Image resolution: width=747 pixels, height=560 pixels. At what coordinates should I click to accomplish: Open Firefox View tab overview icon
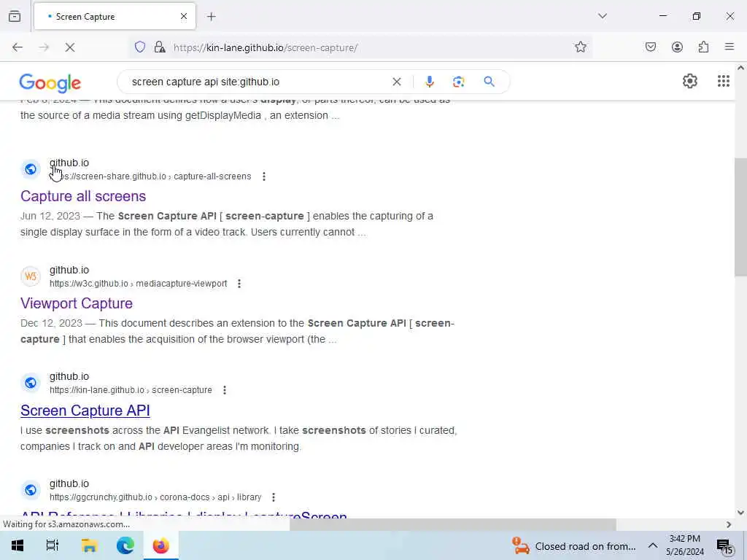click(x=15, y=16)
